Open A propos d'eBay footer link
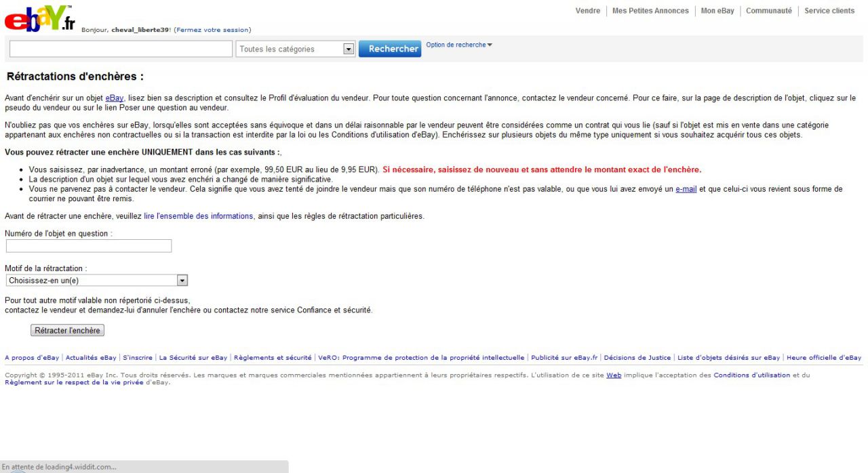Screen dimensions: 868x473 (x=32, y=358)
